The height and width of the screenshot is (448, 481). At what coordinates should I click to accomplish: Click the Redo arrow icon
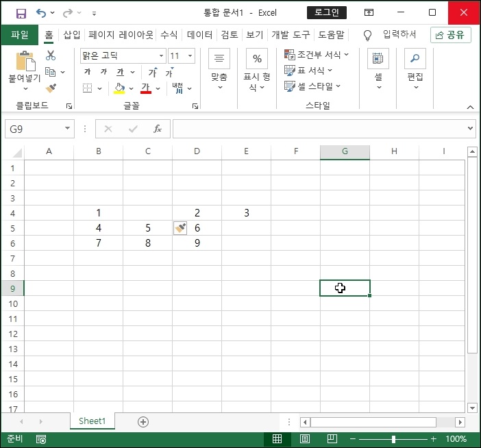coord(68,13)
